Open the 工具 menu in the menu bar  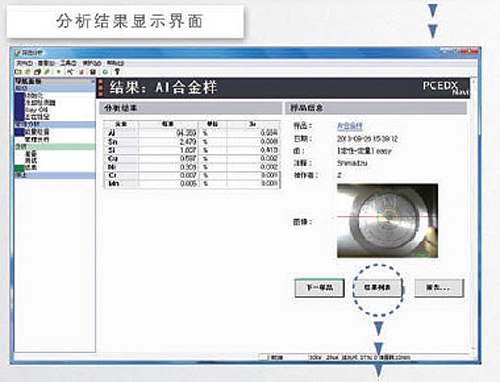point(68,63)
